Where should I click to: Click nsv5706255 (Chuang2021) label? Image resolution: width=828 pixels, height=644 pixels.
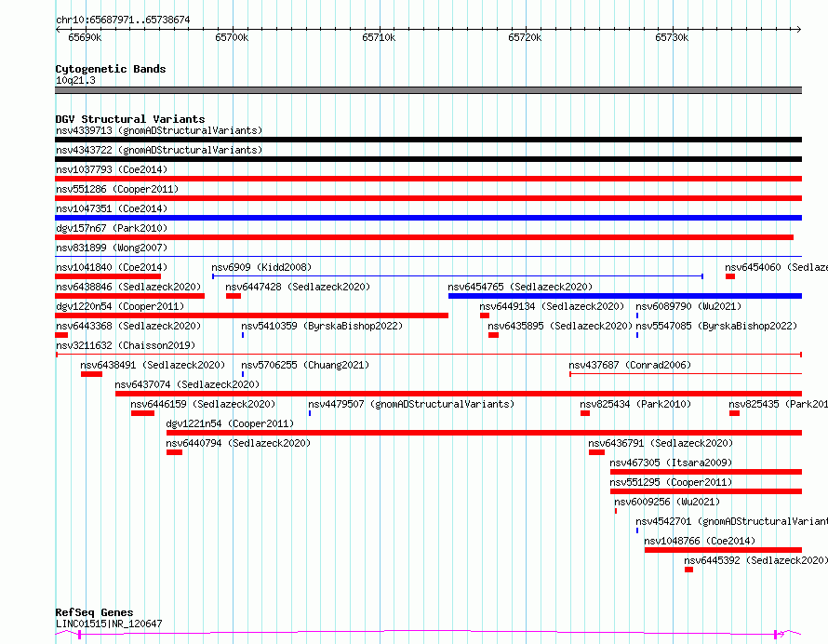tap(305, 365)
